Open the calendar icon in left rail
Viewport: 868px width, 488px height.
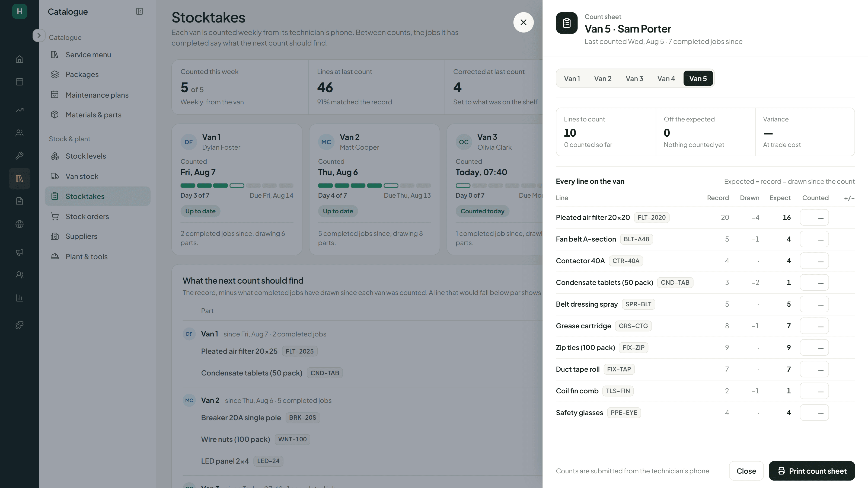(x=20, y=82)
